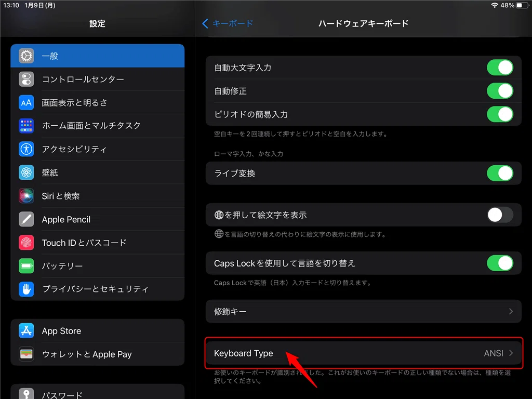Open 画面表示と明るさ settings
This screenshot has height=399, width=532.
click(x=97, y=102)
